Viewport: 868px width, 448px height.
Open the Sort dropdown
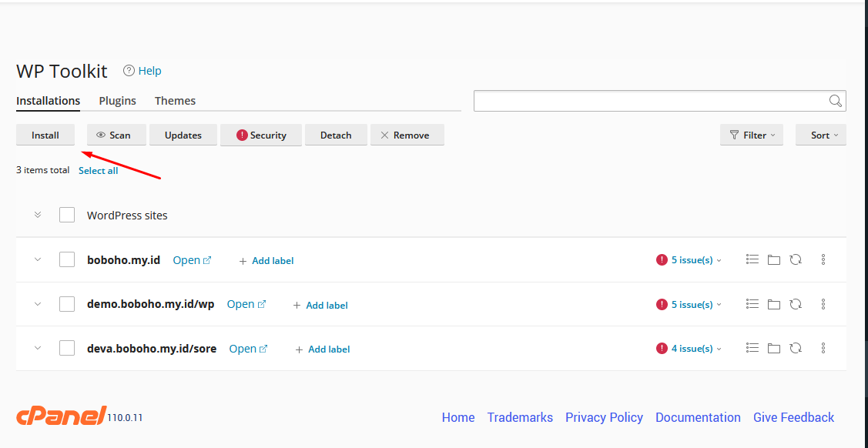[820, 135]
